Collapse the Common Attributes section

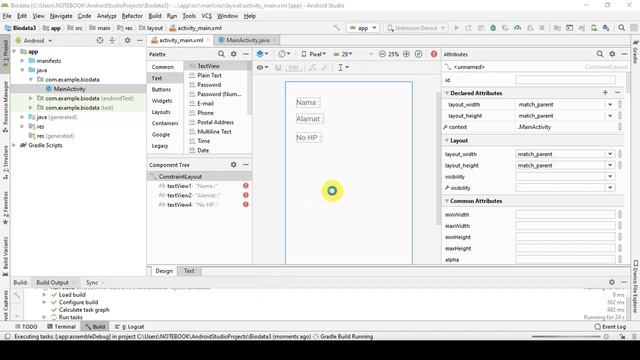pyautogui.click(x=447, y=201)
